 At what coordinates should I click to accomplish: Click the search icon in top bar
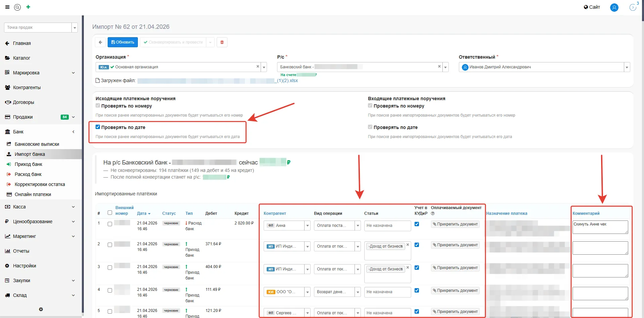point(17,7)
